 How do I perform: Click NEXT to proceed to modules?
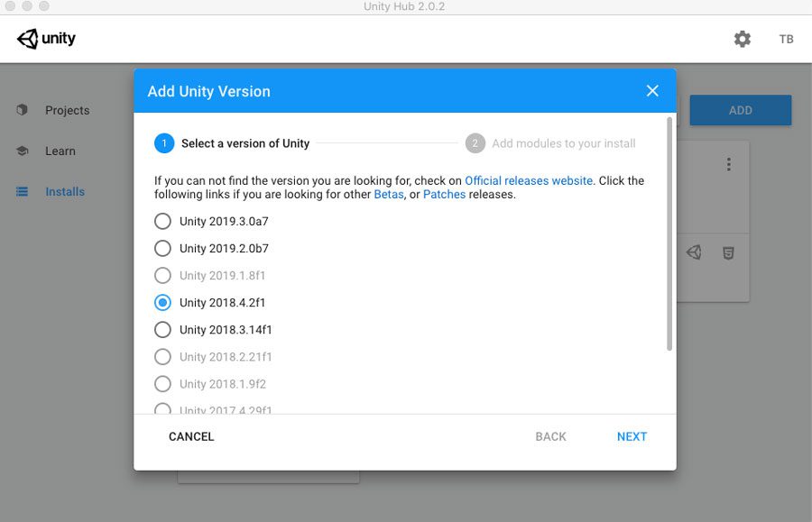coord(632,436)
